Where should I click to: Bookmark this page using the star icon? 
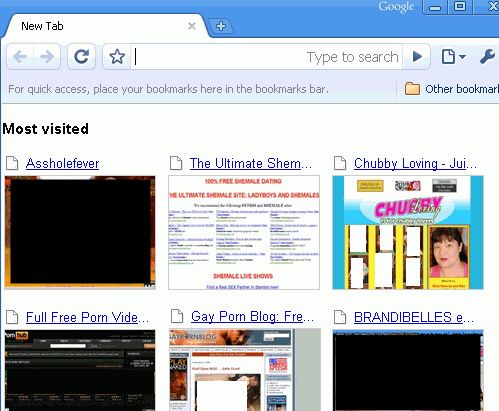pos(117,57)
